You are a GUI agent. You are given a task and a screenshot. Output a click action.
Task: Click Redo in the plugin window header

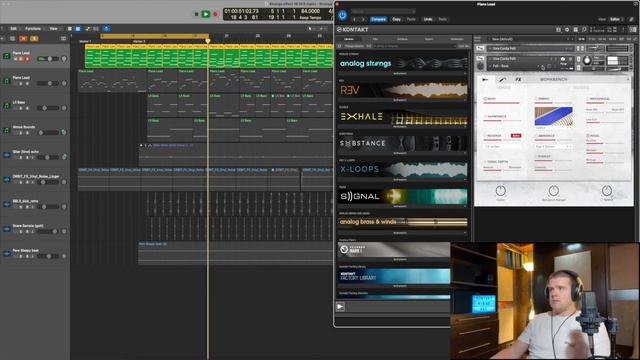pos(442,19)
